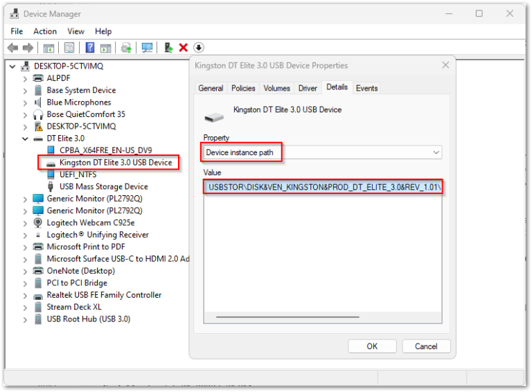This screenshot has width=532, height=392.
Task: Click the Show/Hide console tree toolbar icon
Action: [x=48, y=48]
